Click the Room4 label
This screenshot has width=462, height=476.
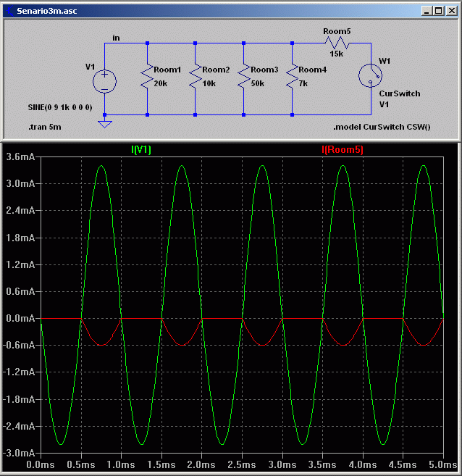(x=312, y=70)
